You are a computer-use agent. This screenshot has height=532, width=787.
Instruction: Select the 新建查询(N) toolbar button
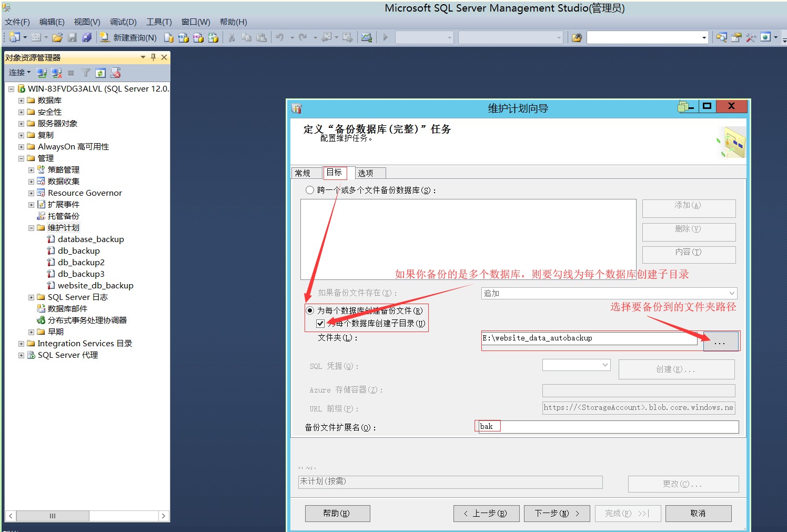click(129, 37)
